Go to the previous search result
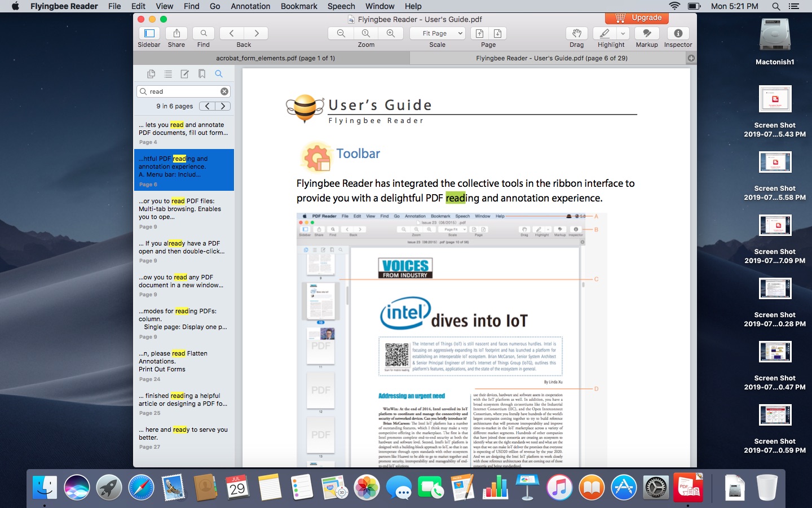Image resolution: width=812 pixels, height=508 pixels. (x=208, y=106)
